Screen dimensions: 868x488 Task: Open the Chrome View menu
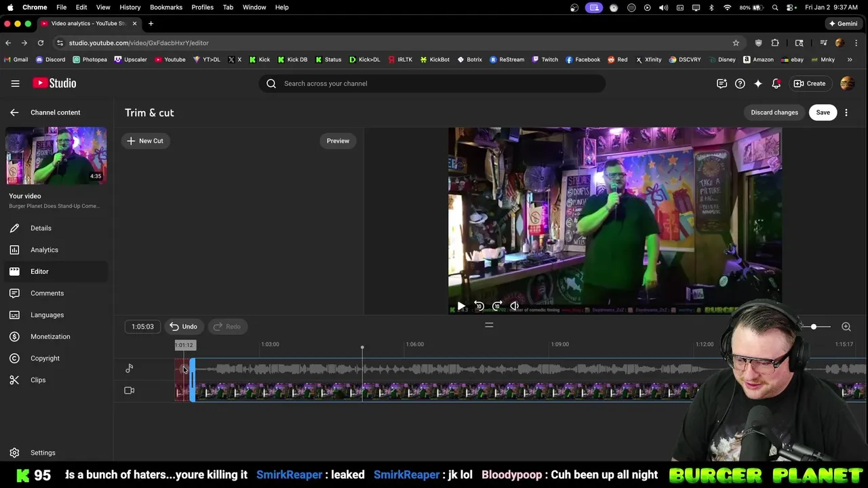pyautogui.click(x=103, y=7)
